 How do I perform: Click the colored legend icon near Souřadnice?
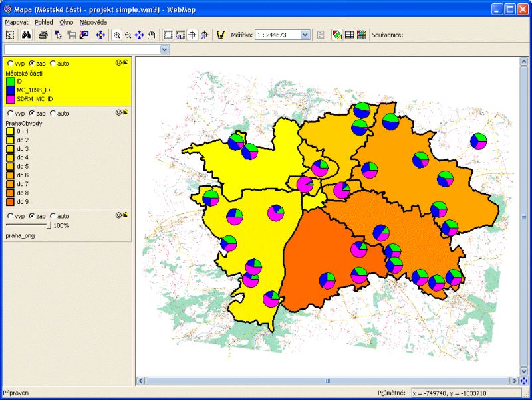pos(336,35)
